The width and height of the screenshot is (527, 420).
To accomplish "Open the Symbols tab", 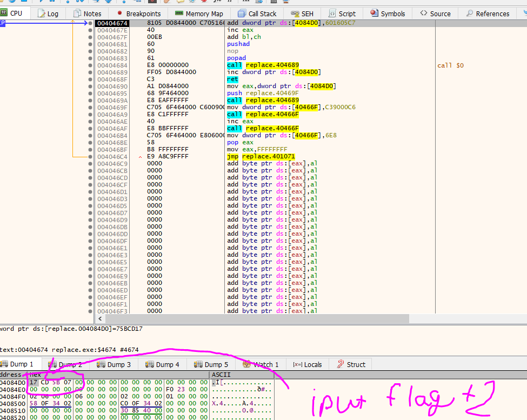I will click(388, 14).
